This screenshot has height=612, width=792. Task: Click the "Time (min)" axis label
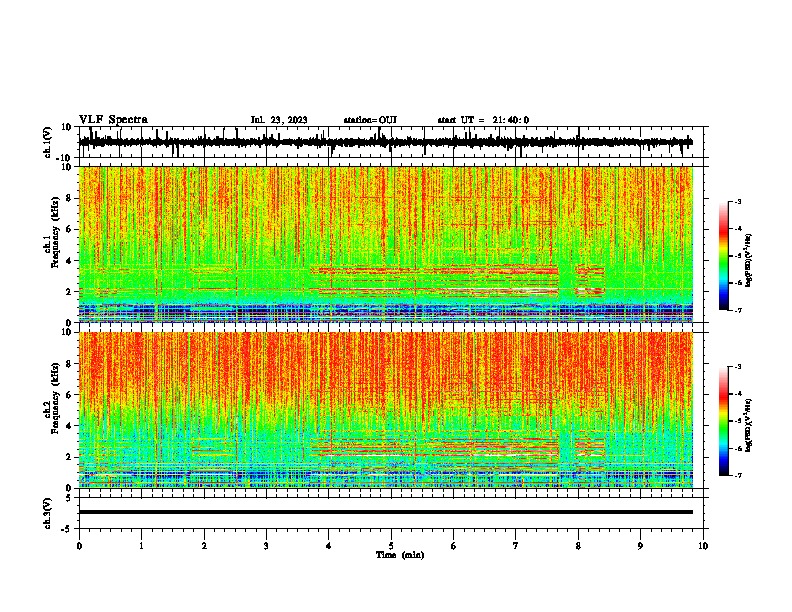[400, 555]
